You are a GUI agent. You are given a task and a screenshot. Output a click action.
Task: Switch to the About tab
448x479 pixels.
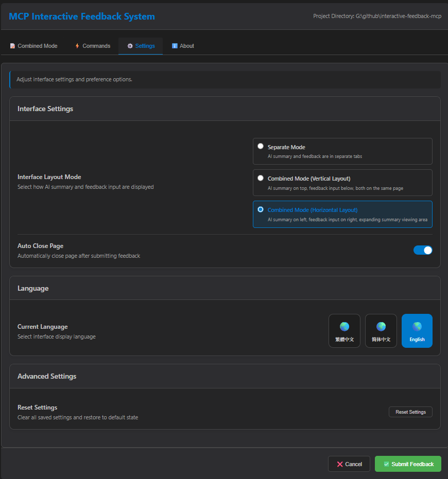182,46
